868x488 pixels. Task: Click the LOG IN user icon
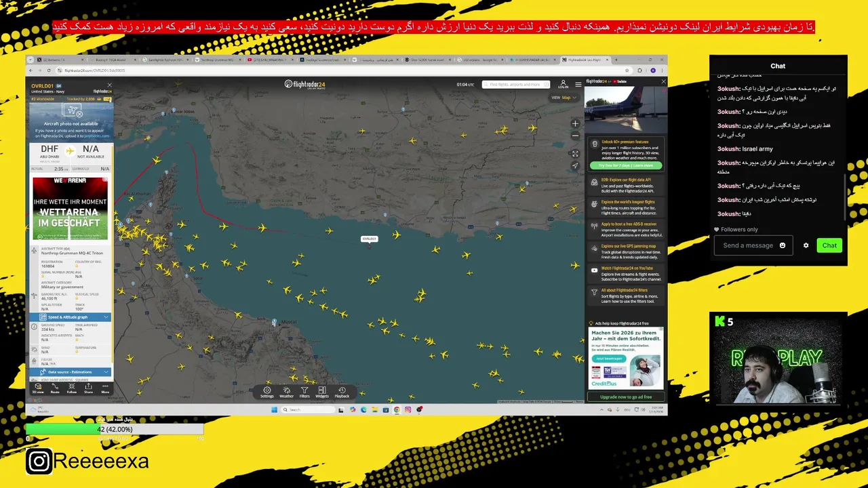563,84
